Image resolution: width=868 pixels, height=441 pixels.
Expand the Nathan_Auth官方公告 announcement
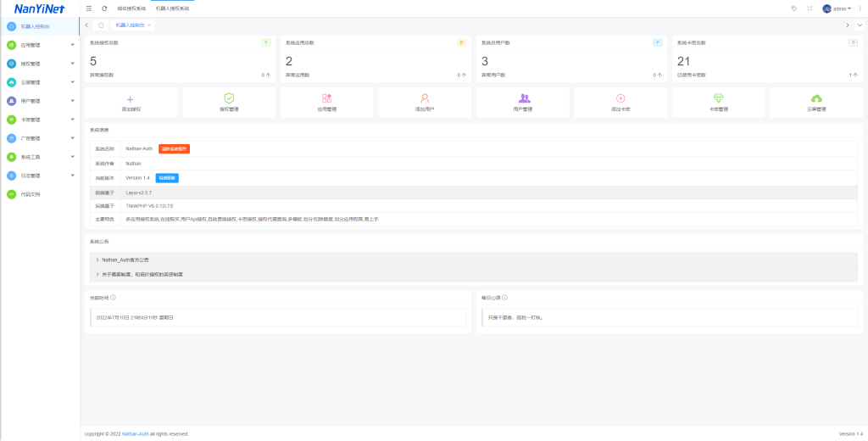127,260
